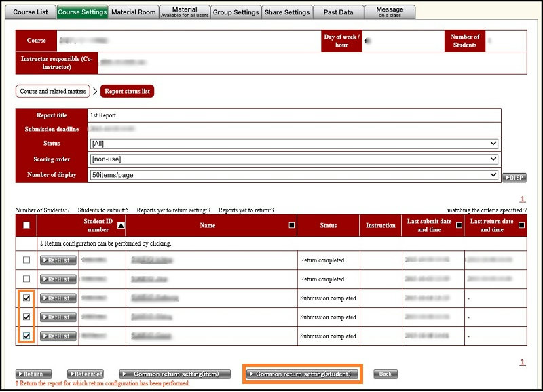543x392 pixels.
Task: Uncheck the last student row checkbox
Action: pos(26,336)
